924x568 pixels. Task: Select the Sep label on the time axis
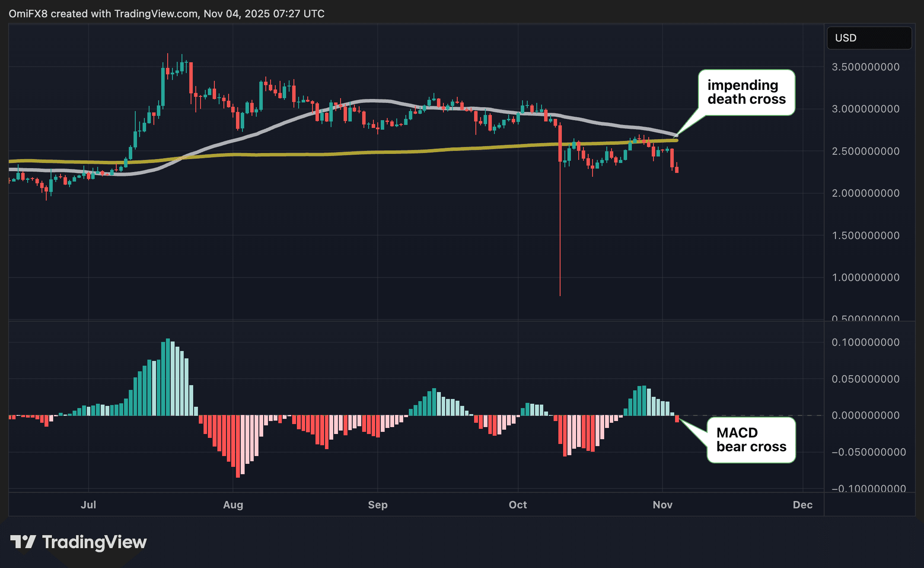coord(378,504)
